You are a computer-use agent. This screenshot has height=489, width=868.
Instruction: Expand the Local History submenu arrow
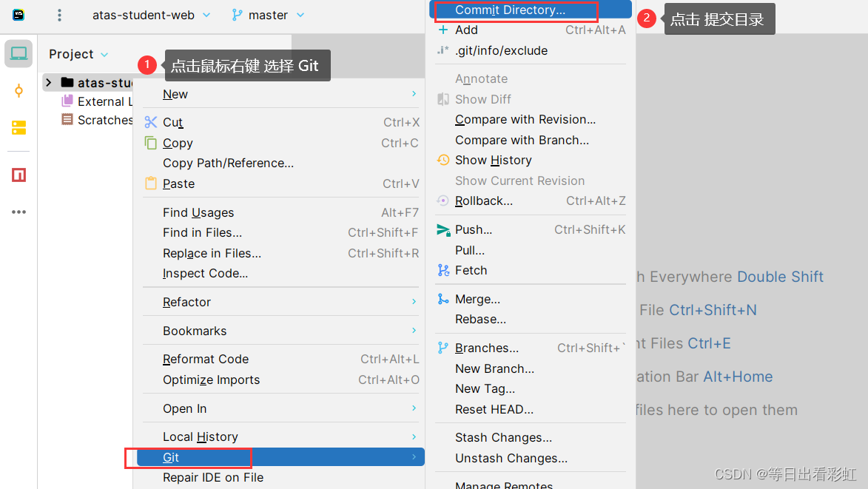click(x=414, y=436)
